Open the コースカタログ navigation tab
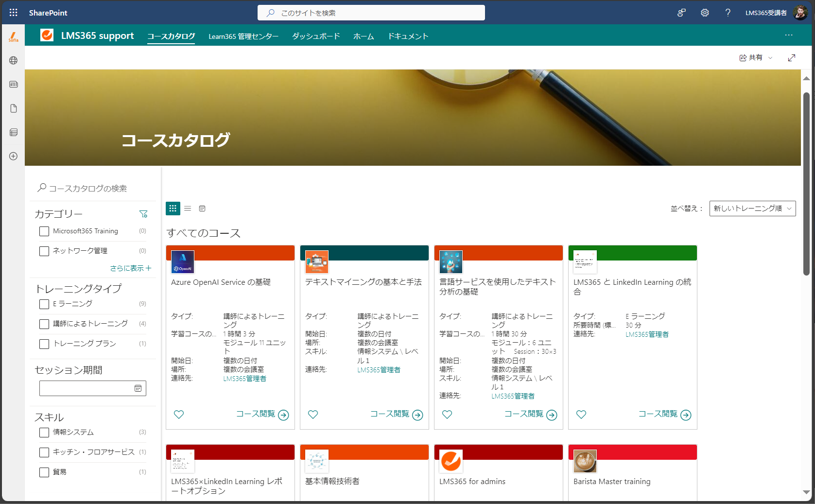Viewport: 815px width, 504px height. tap(171, 36)
